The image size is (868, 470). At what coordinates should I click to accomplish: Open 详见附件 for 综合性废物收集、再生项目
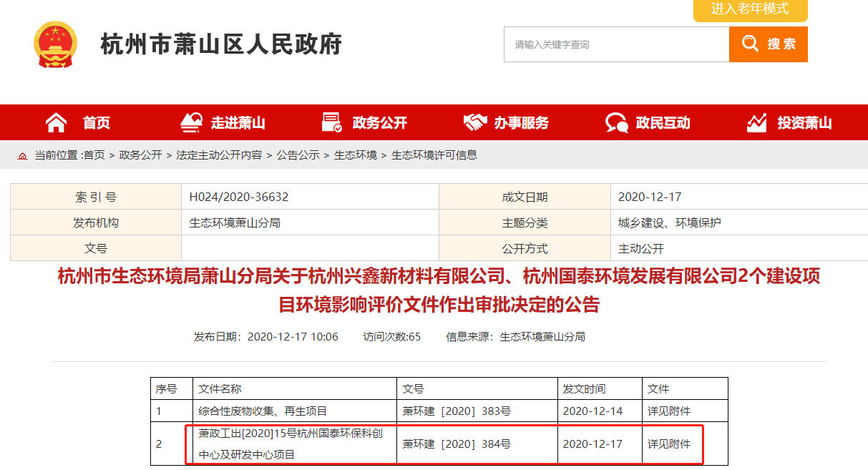[x=669, y=411]
